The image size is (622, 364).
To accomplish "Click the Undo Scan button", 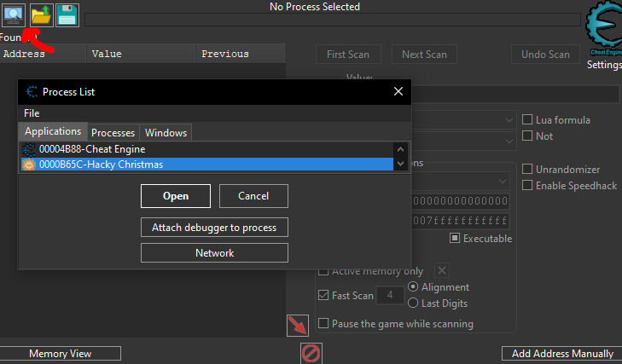I will pyautogui.click(x=545, y=55).
